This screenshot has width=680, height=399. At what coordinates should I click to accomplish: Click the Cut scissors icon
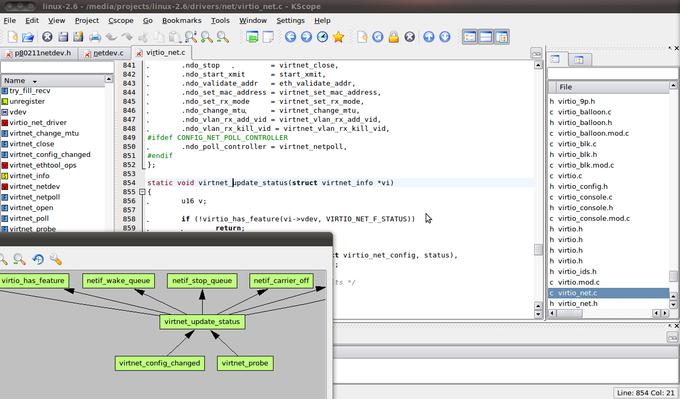click(x=143, y=37)
